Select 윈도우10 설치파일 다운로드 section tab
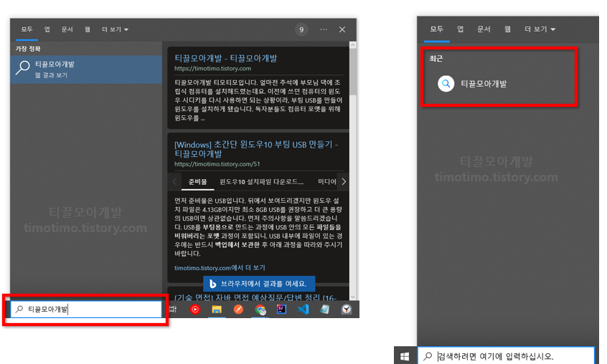Screen dimensions: 607x364 (261, 181)
